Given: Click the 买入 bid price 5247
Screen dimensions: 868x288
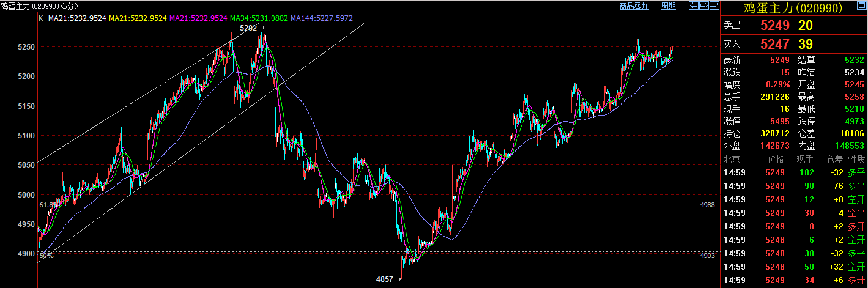Looking at the screenshot, I should (776, 44).
